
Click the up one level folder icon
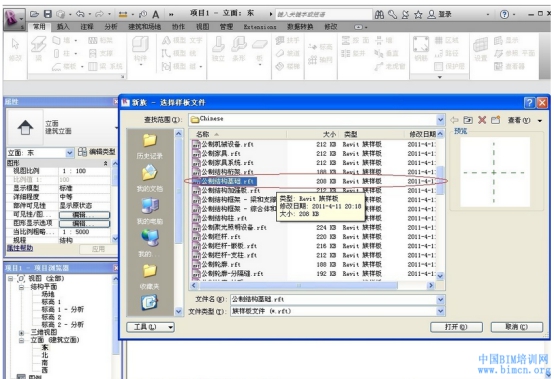pyautogui.click(x=468, y=120)
